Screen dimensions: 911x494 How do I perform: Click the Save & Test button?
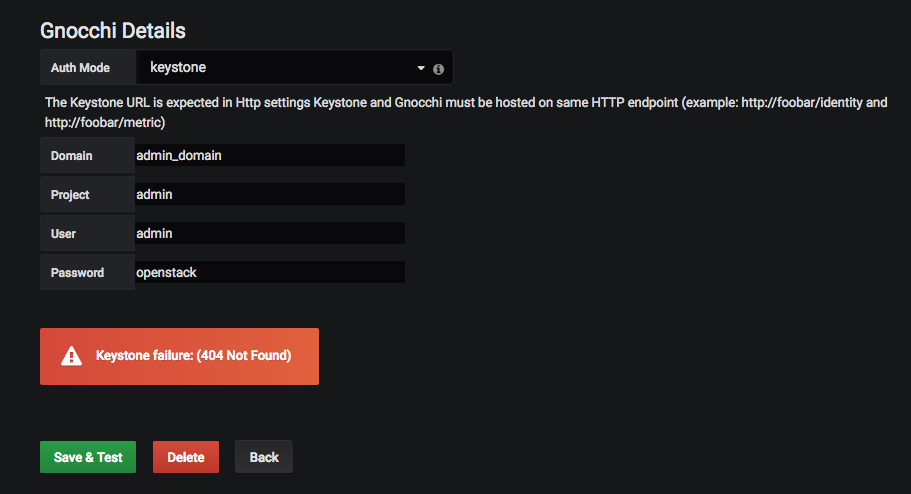[88, 457]
